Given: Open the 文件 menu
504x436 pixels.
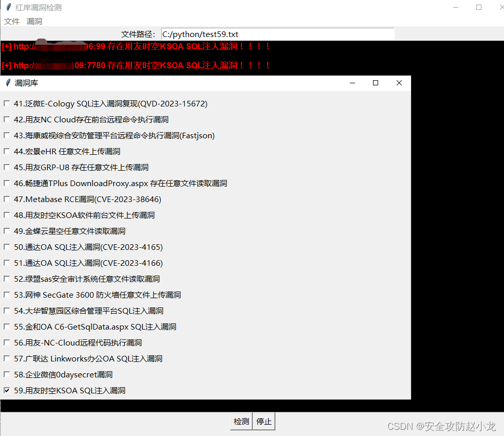Looking at the screenshot, I should 11,21.
